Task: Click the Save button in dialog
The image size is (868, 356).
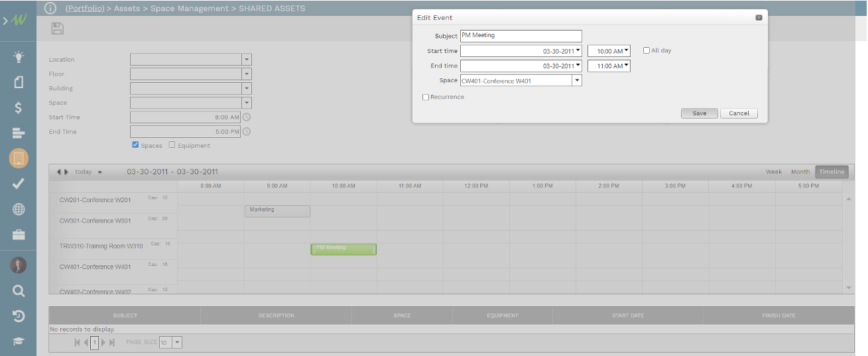Action: pos(699,113)
